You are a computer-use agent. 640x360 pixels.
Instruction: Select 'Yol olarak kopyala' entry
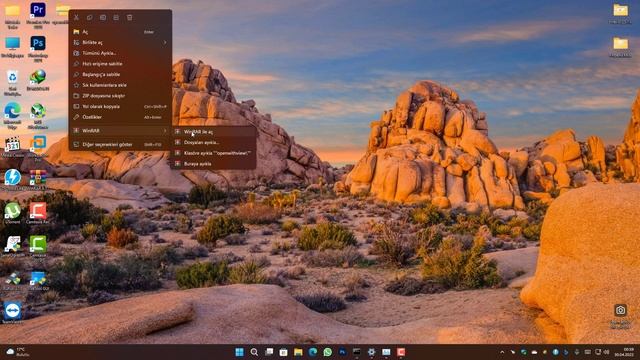(x=120, y=106)
